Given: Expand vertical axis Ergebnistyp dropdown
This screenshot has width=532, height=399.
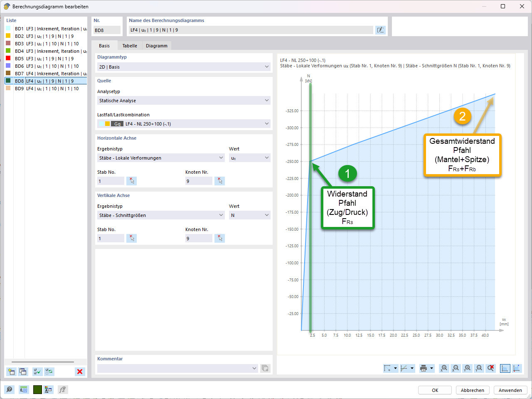Looking at the screenshot, I should click(x=161, y=215).
